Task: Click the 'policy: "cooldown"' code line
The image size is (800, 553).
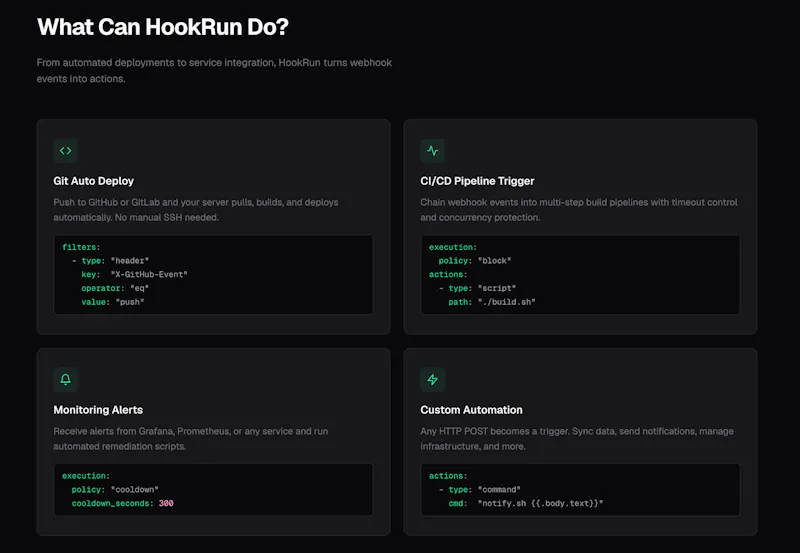Action: (115, 490)
